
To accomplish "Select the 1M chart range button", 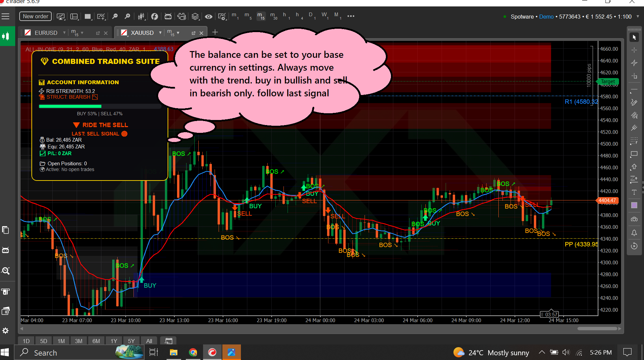I will click(x=61, y=341).
